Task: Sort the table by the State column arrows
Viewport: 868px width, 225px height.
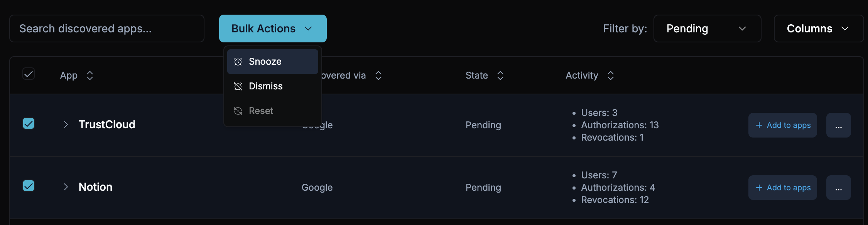Action: point(500,75)
